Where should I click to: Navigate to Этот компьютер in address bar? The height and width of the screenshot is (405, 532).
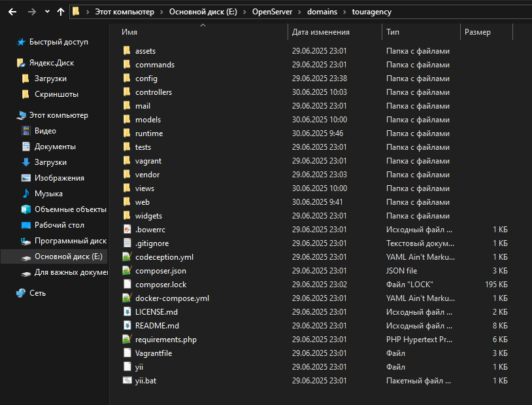125,12
